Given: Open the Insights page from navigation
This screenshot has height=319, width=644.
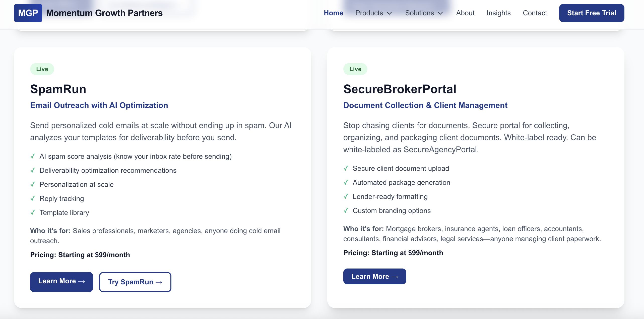Looking at the screenshot, I should pos(498,13).
